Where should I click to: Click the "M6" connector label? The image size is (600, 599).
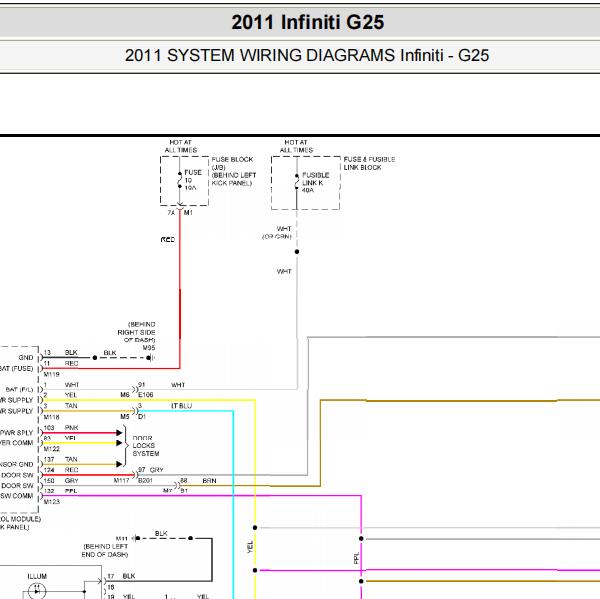[125, 395]
